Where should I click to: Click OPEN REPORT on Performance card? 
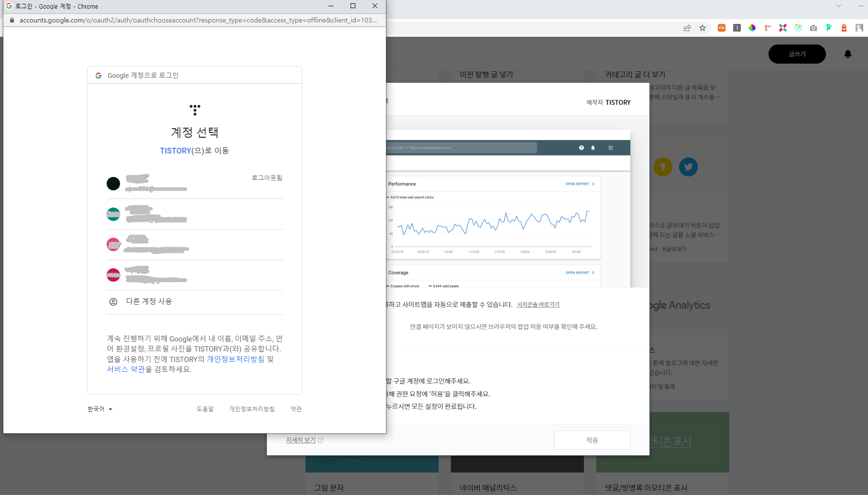580,184
